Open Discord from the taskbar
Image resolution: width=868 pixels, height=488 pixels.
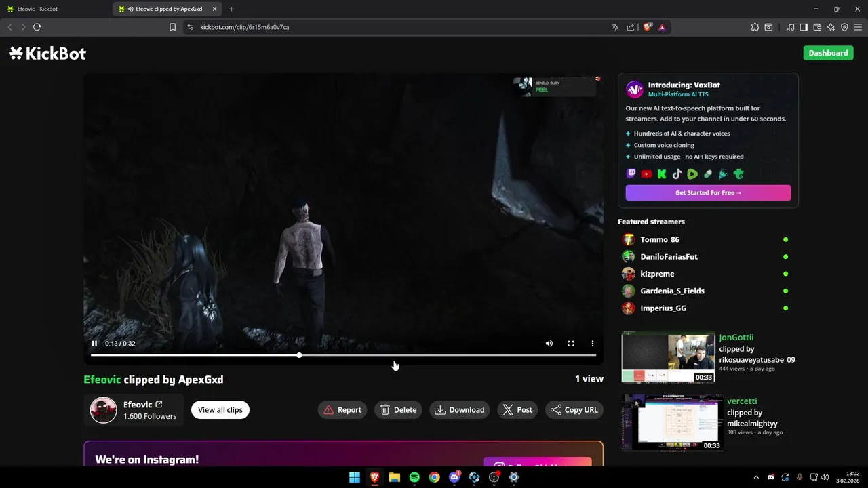454,477
